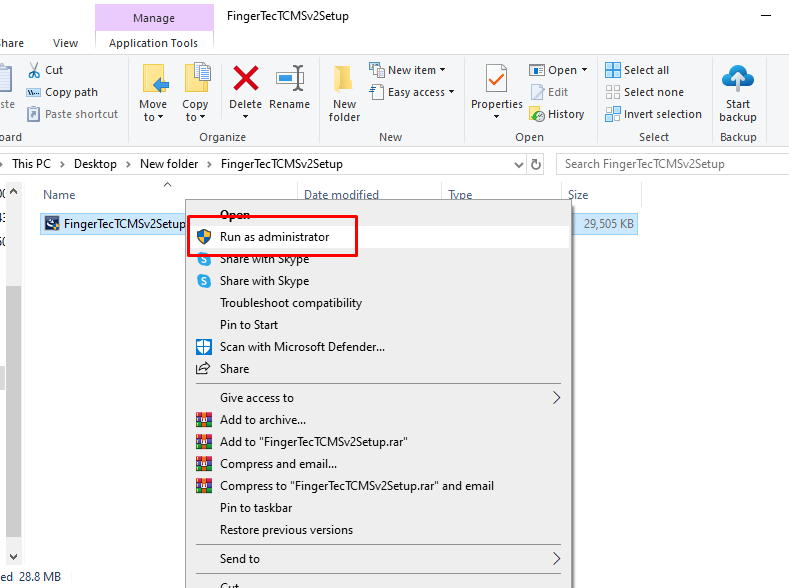Click the Easy access icon

click(x=377, y=92)
